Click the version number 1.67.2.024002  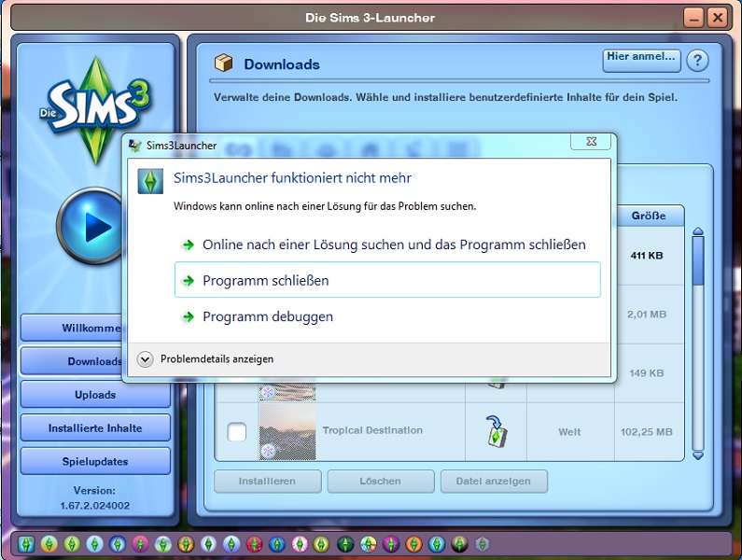[95, 506]
